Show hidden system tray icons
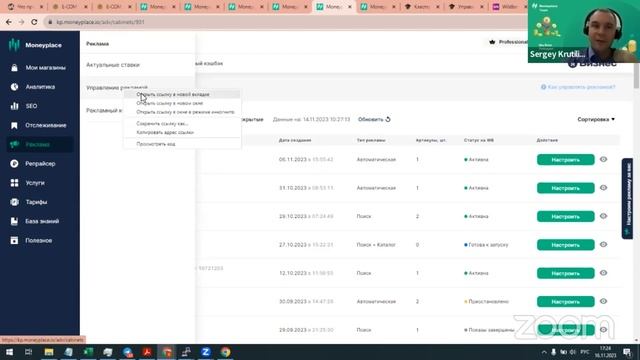The image size is (640, 360). click(x=544, y=352)
